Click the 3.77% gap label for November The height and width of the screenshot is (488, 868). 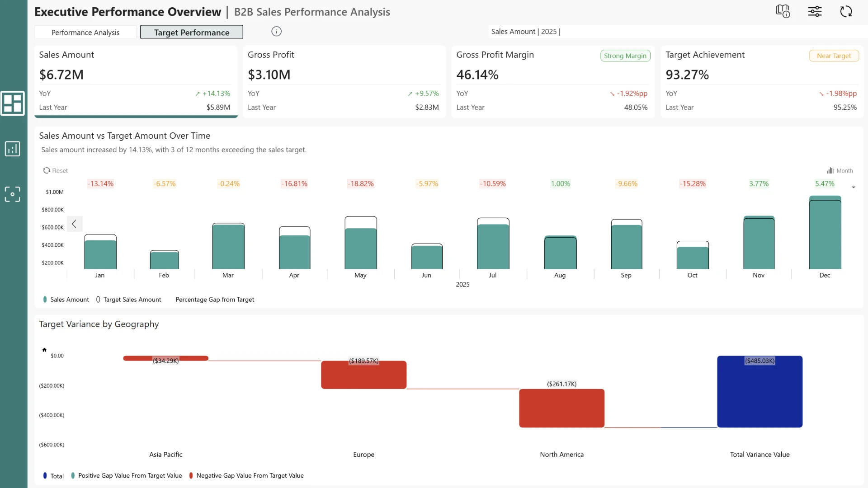759,184
